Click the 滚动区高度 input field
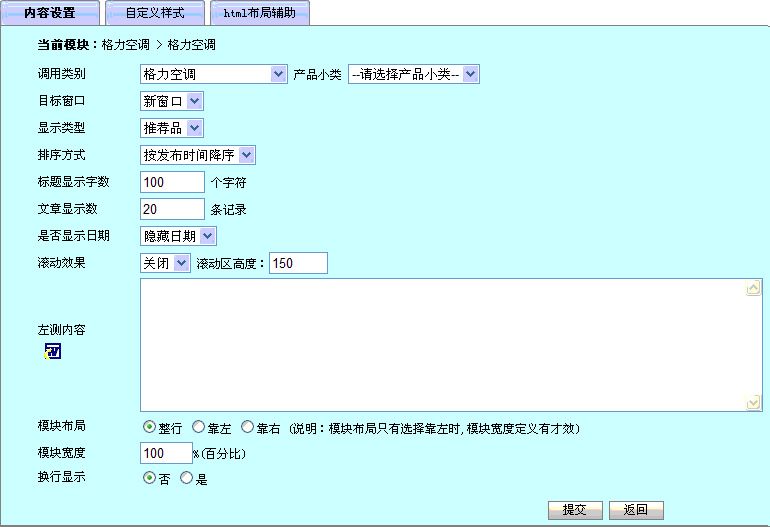This screenshot has height=527, width=770. 298,263
